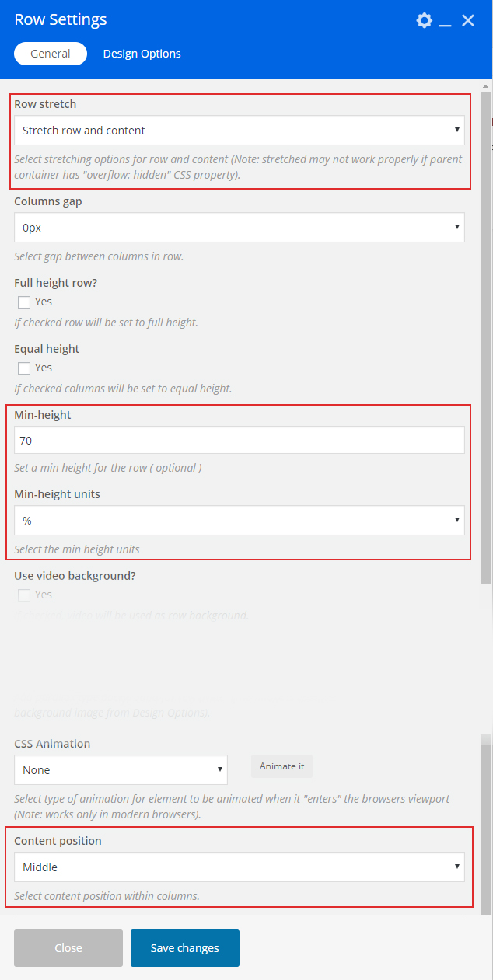Click the Row stretch dropdown arrow

pos(456,131)
